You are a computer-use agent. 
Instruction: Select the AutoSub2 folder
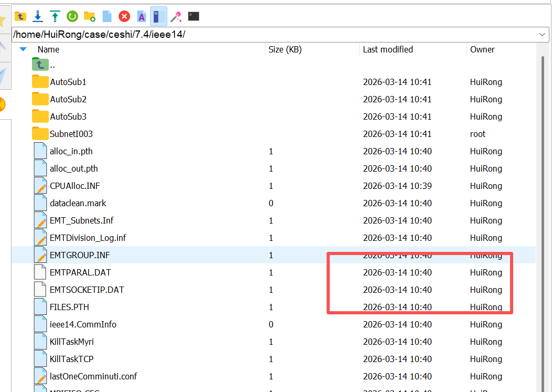click(x=68, y=99)
